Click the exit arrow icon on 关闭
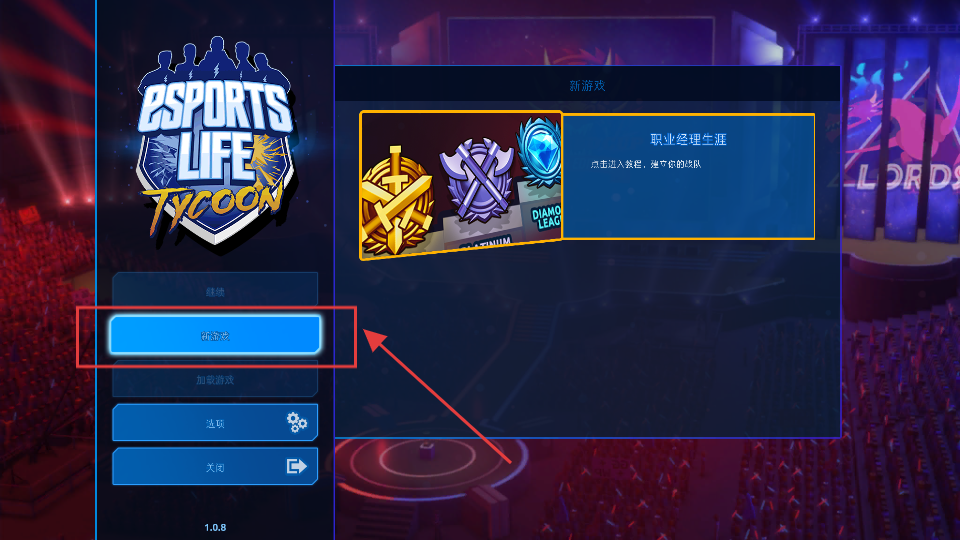 [296, 467]
